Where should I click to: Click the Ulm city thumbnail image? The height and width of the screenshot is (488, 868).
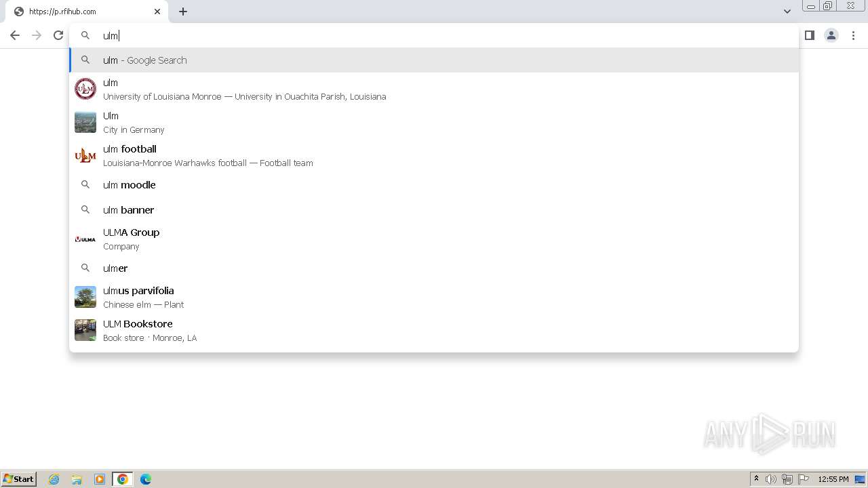85,122
